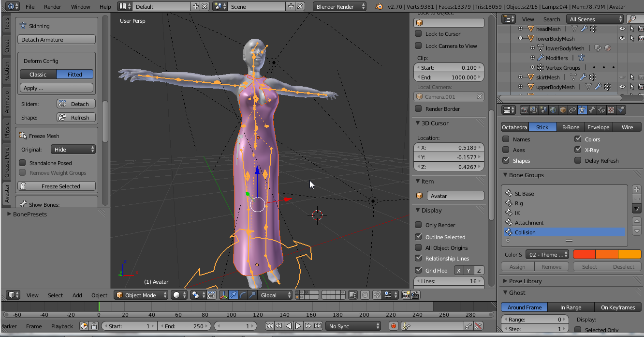Click the Detach Armature button
Screen dimensions: 644x337
coord(57,40)
